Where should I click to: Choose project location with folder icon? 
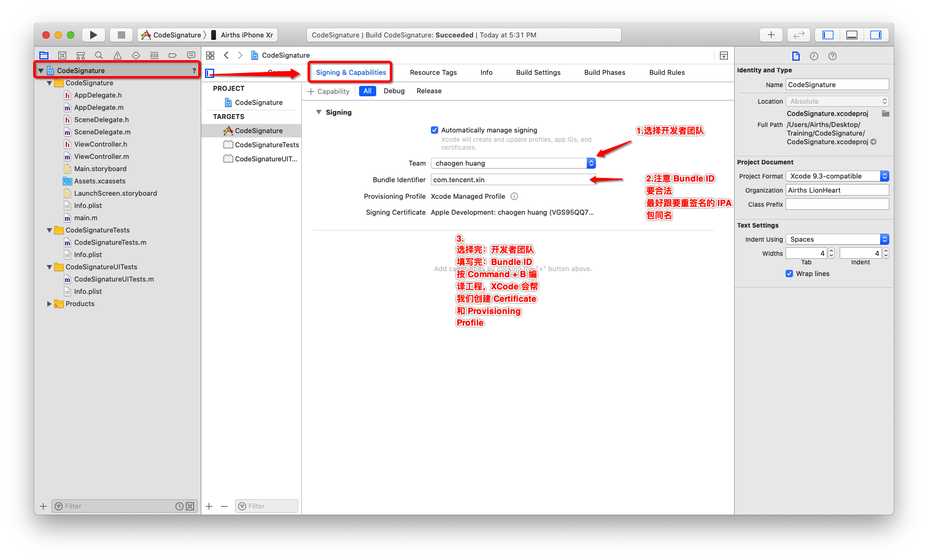[885, 113]
